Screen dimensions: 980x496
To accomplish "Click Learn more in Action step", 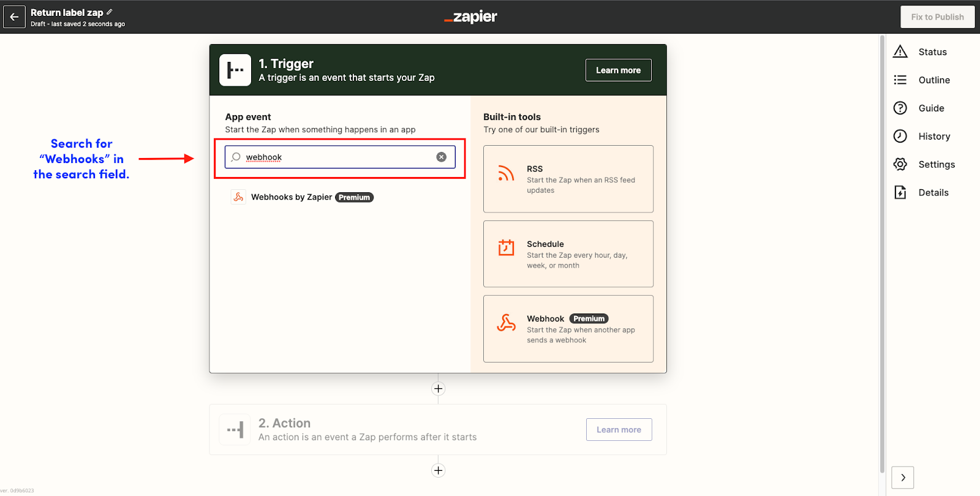I will click(619, 430).
